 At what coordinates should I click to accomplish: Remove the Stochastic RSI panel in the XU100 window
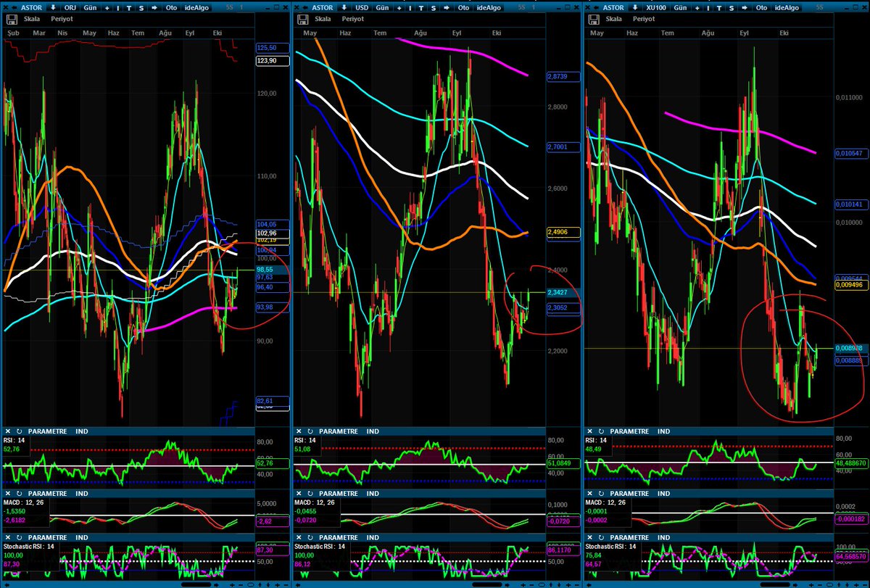[589, 537]
